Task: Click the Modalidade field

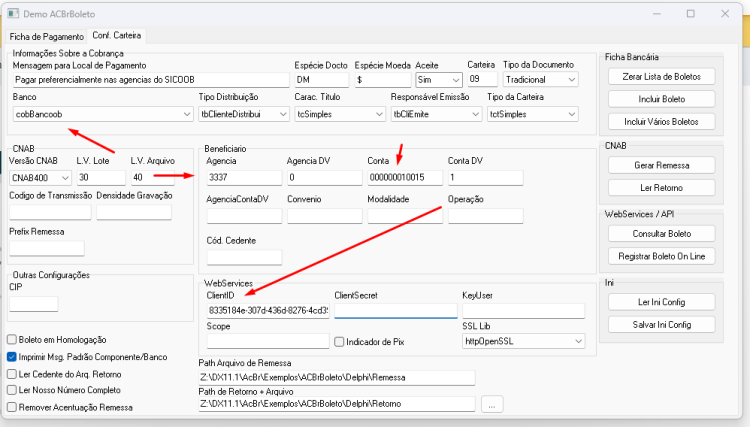Action: click(x=405, y=216)
